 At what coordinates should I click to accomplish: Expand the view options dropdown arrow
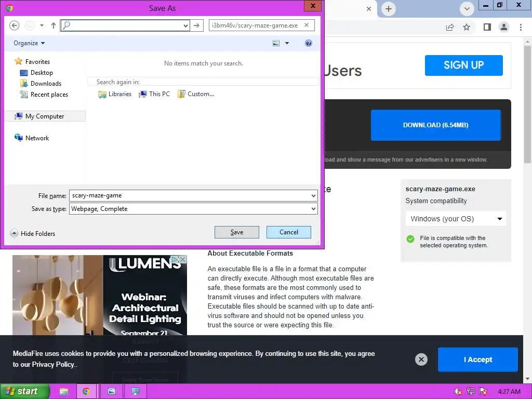[287, 43]
